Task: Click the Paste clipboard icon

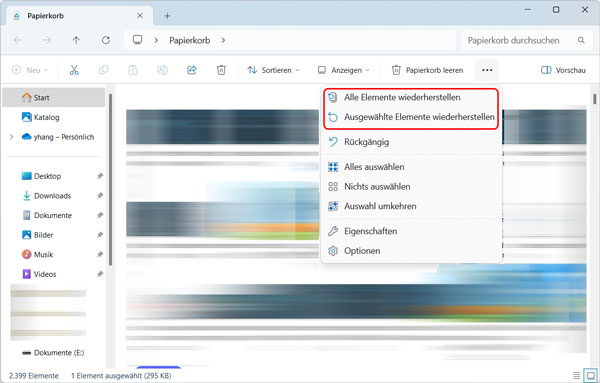Action: [133, 70]
